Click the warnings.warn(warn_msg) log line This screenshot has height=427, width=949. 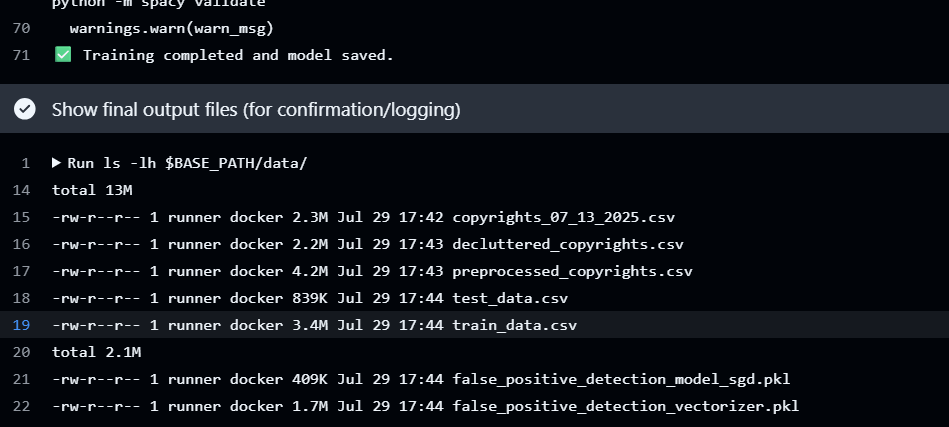pos(474,28)
